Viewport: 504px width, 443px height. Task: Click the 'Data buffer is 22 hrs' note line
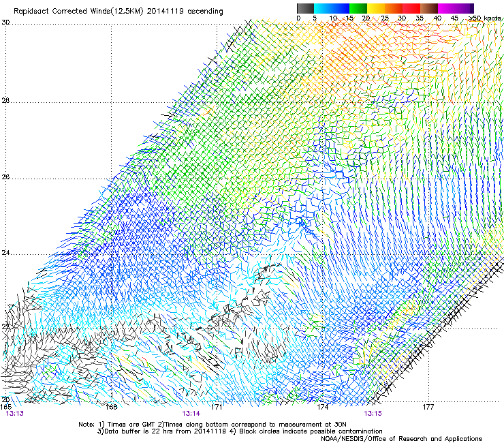[240, 431]
